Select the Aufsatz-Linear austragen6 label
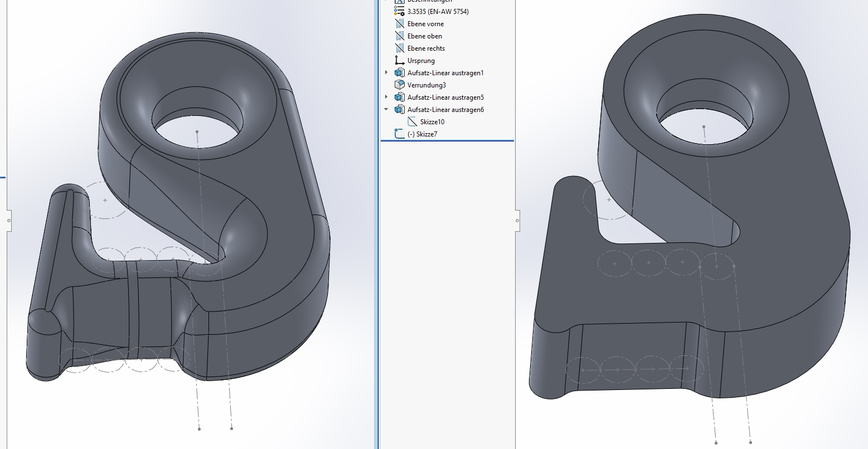Image resolution: width=868 pixels, height=449 pixels. 446,110
